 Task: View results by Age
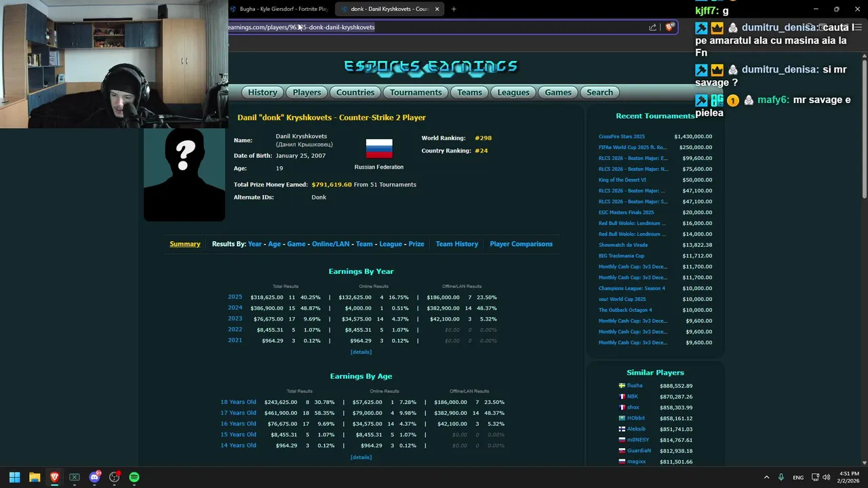(x=274, y=244)
